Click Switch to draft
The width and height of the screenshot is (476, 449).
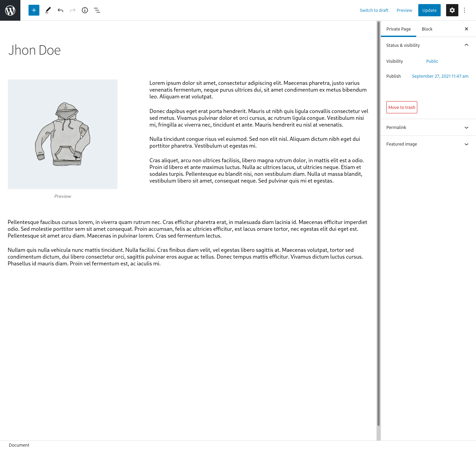374,10
